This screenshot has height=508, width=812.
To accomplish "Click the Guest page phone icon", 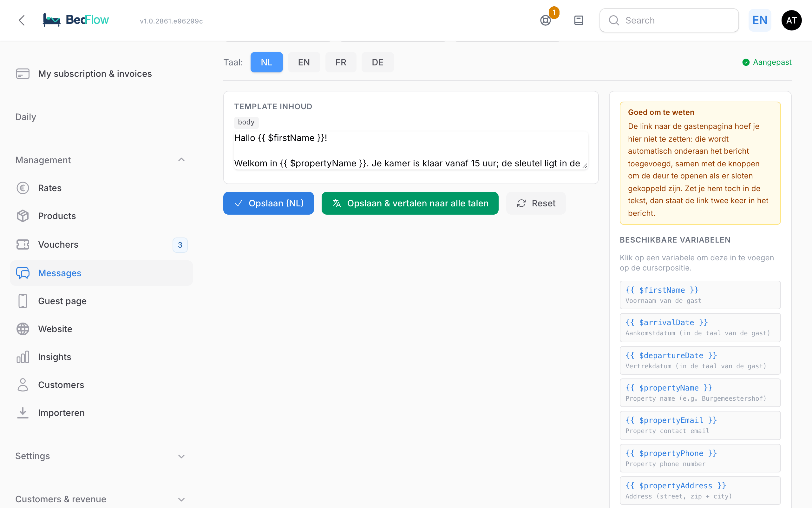I will (23, 301).
